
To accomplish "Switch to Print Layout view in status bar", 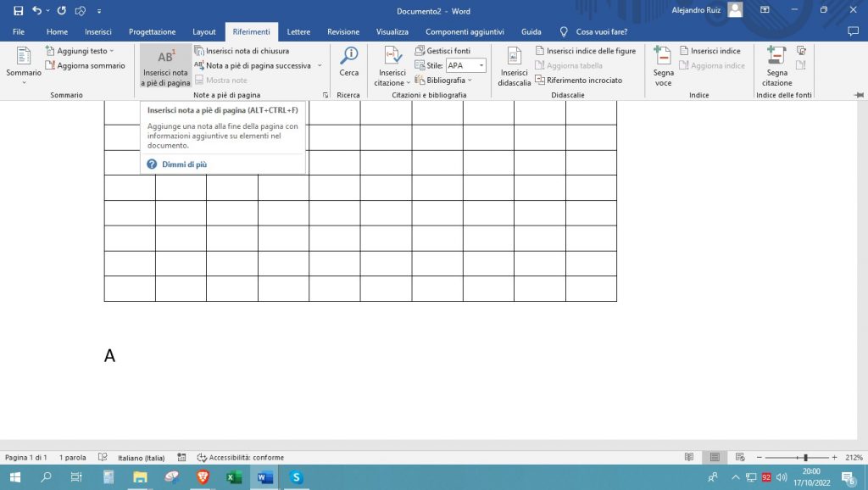I will pos(715,457).
